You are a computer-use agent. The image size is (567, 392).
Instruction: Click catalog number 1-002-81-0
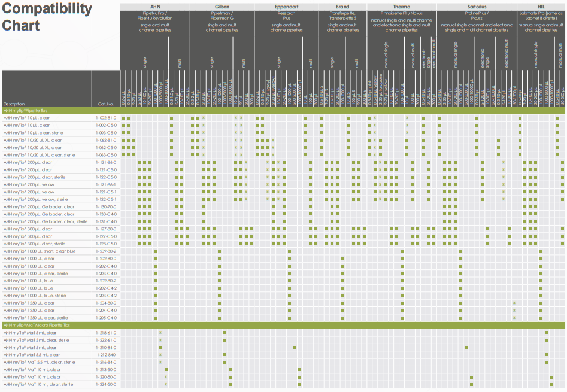106,118
